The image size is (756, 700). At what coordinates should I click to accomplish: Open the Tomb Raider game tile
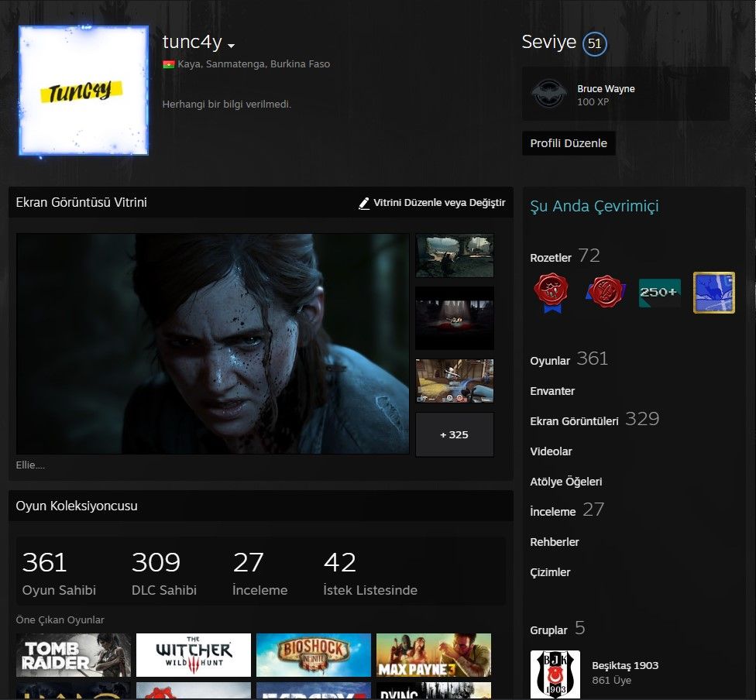[x=74, y=655]
